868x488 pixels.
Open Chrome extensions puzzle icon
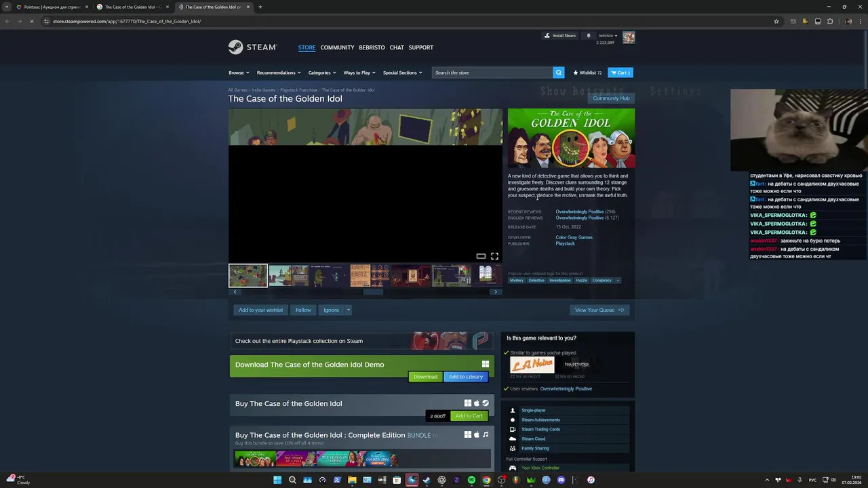tap(830, 21)
